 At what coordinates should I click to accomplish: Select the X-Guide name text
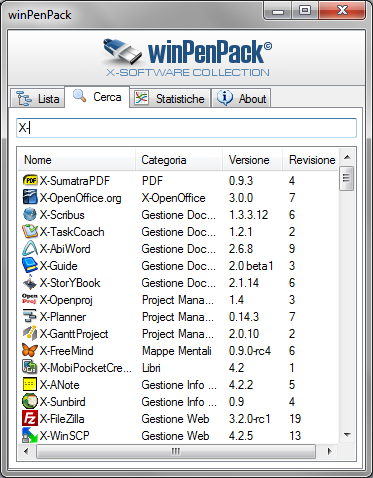(59, 266)
